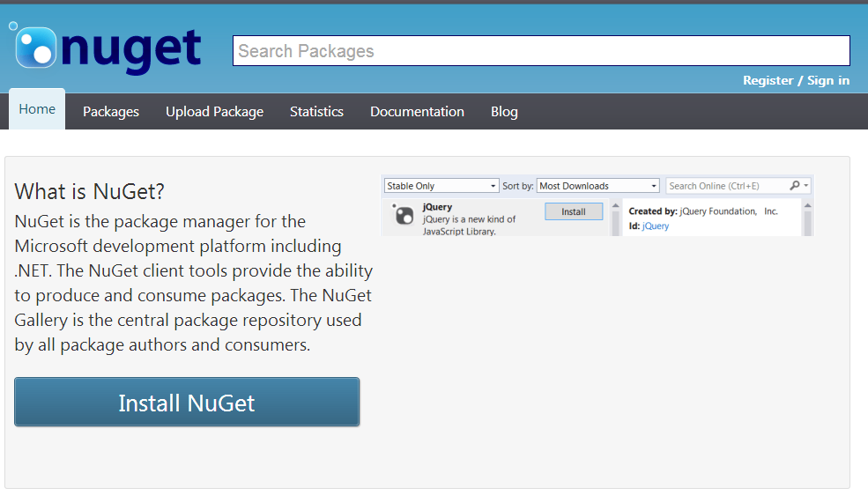Click the 'What is NuGet?' heading
Screen dimensions: 868x503
click(90, 191)
